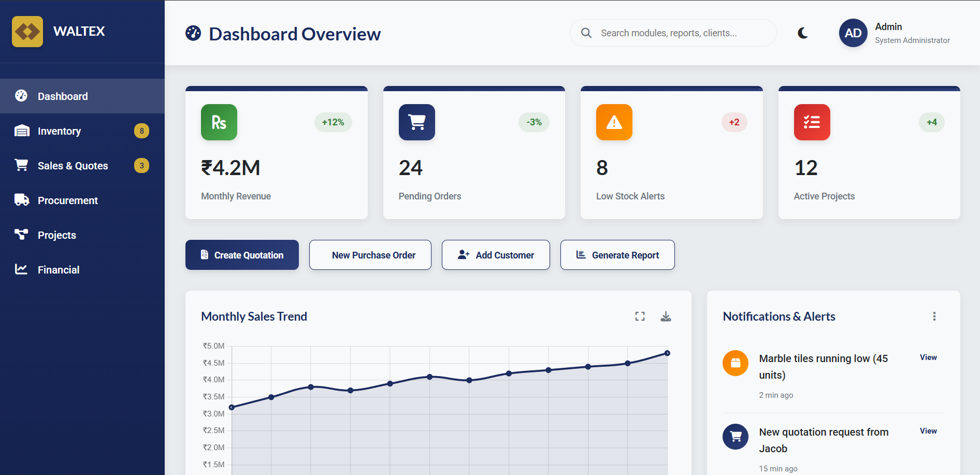The image size is (980, 475).
Task: Select Dashboard in the sidebar navigation
Action: click(62, 96)
